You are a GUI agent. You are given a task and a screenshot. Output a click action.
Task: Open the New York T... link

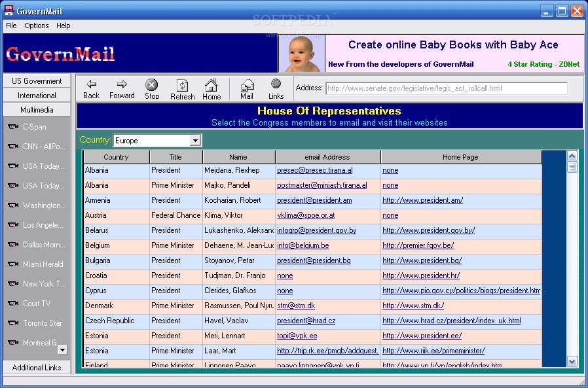click(37, 283)
